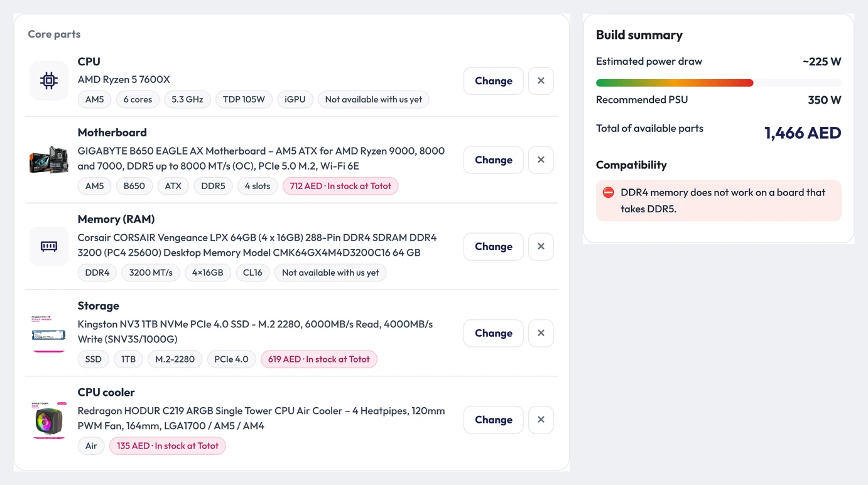This screenshot has height=485, width=868.
Task: Click the GIGABYTE B650 EAGLE AX title
Action: pos(261,159)
